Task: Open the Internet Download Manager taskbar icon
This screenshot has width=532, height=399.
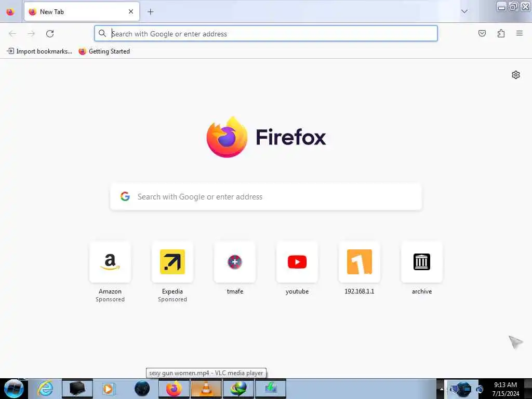Action: [x=238, y=389]
